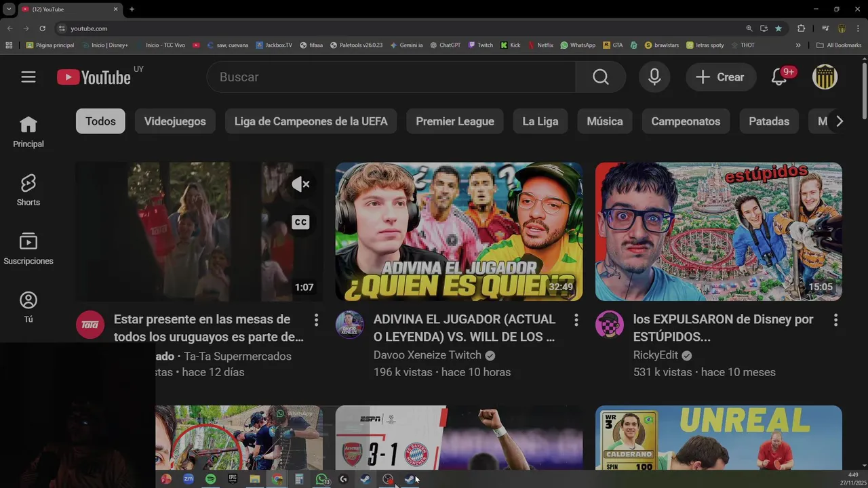Screen dimensions: 868x488
Task: Select the La Liga chip
Action: [540, 121]
